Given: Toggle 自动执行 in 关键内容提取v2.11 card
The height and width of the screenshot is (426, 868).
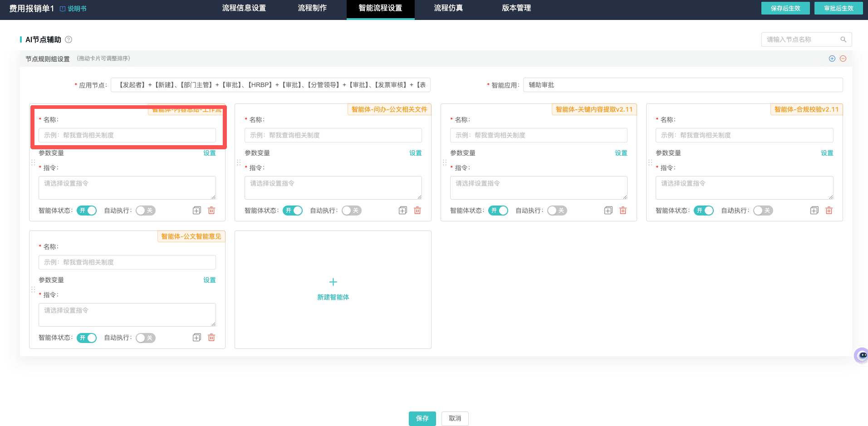Looking at the screenshot, I should pos(557,211).
